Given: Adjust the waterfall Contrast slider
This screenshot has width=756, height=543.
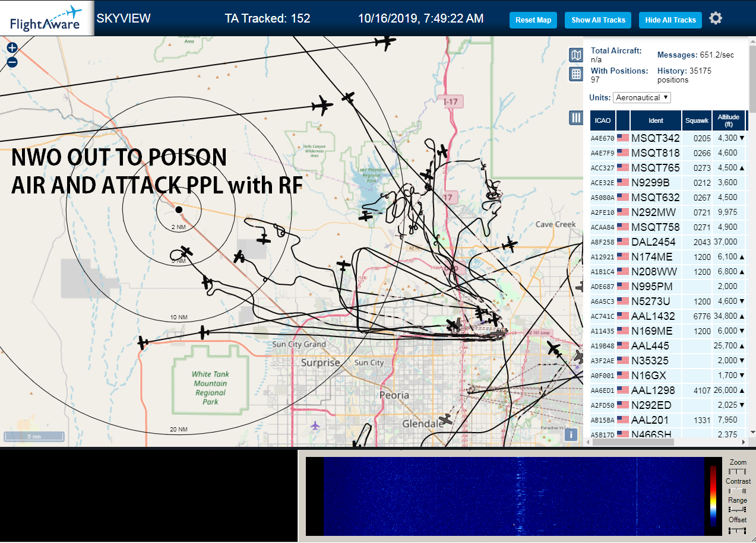Looking at the screenshot, I should [737, 491].
